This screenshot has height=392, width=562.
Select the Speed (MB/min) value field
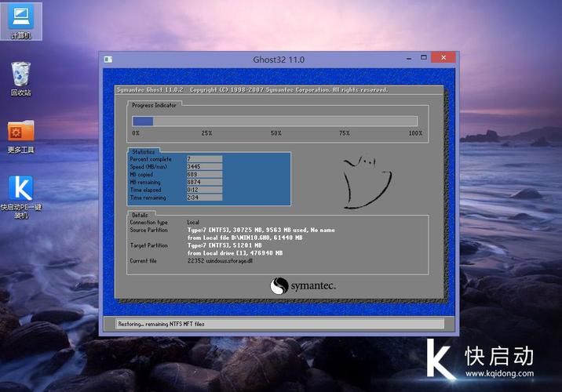pos(204,167)
